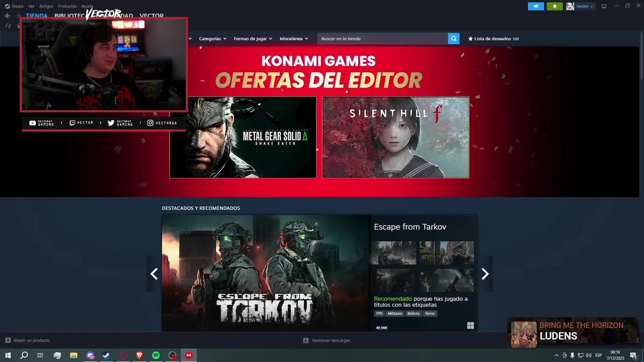
Task: Open the Escape from Tarkov main capsule image
Action: click(266, 274)
